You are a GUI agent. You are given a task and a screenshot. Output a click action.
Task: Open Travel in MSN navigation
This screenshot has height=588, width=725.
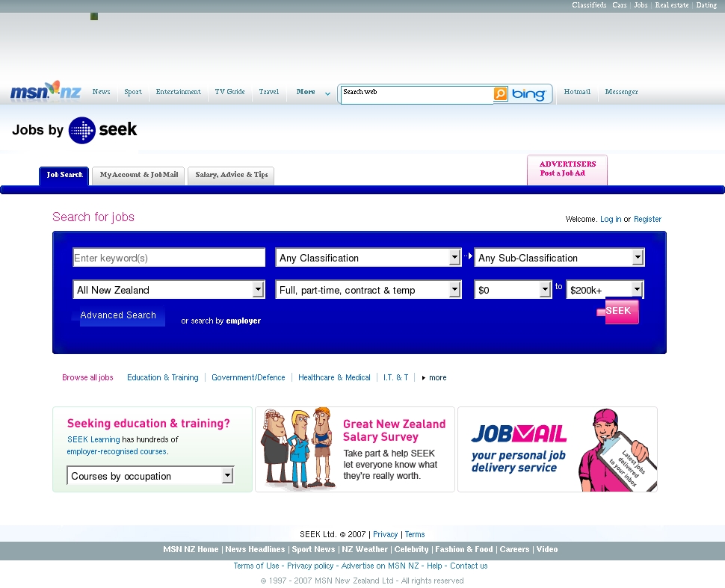tap(269, 92)
